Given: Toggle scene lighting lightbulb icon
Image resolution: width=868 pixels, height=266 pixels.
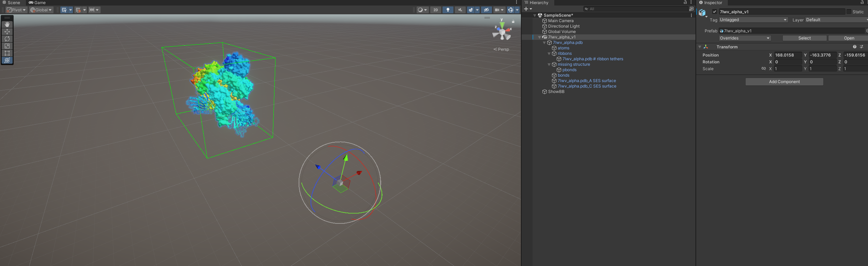Looking at the screenshot, I should coord(448,10).
